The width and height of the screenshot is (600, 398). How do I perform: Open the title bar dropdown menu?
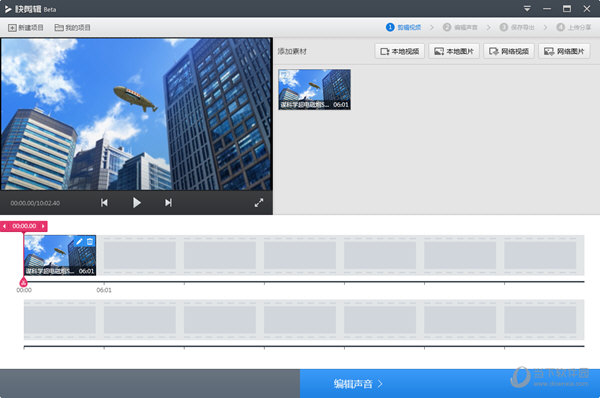[x=527, y=9]
